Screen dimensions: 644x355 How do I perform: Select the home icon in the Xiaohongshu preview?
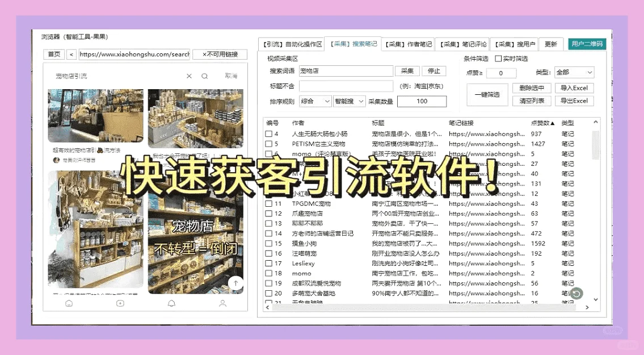[x=69, y=303]
